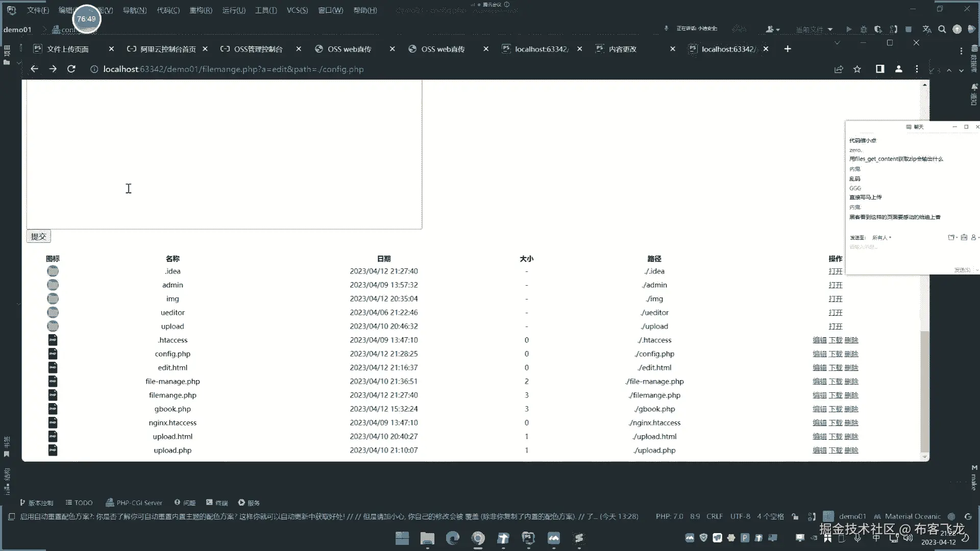Click the IDE run play icon

(x=849, y=29)
